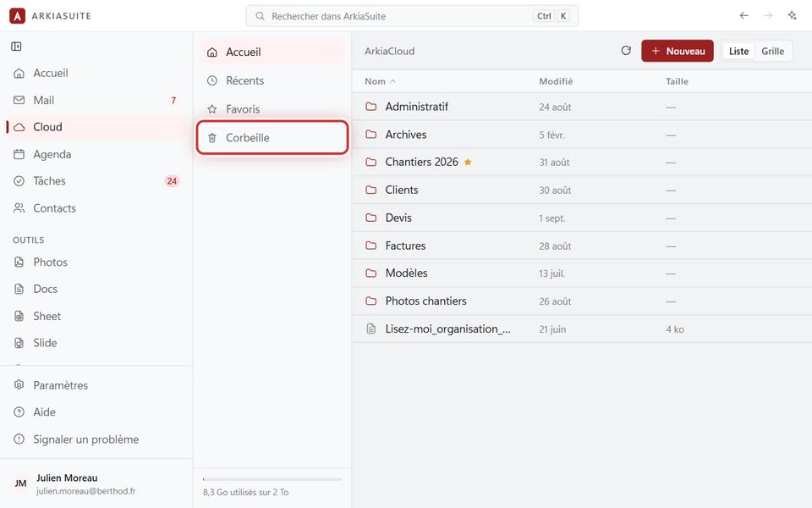Collapse the sidebar panel icon
Viewport: 812px width, 508px height.
pos(16,47)
